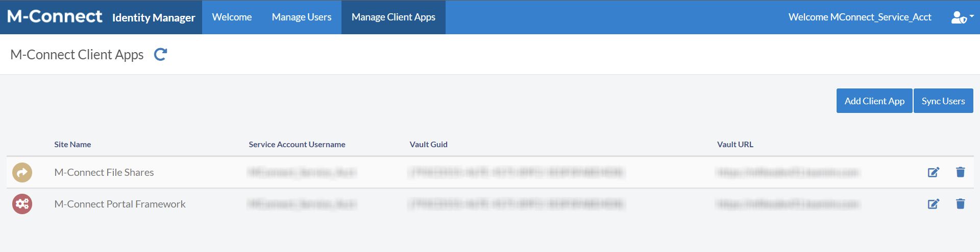This screenshot has height=252, width=980.
Task: Click the M-Connect Portal Framework gears icon
Action: 22,204
